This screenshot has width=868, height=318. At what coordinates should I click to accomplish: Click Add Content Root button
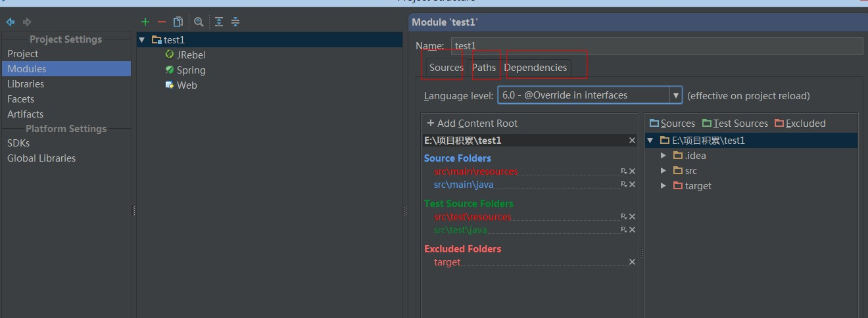coord(472,124)
